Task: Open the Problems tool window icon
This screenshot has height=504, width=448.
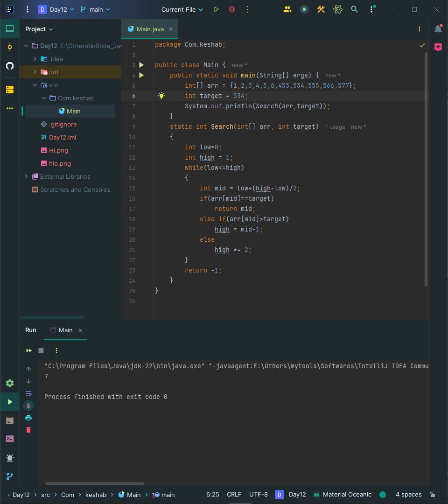Action: (10, 458)
